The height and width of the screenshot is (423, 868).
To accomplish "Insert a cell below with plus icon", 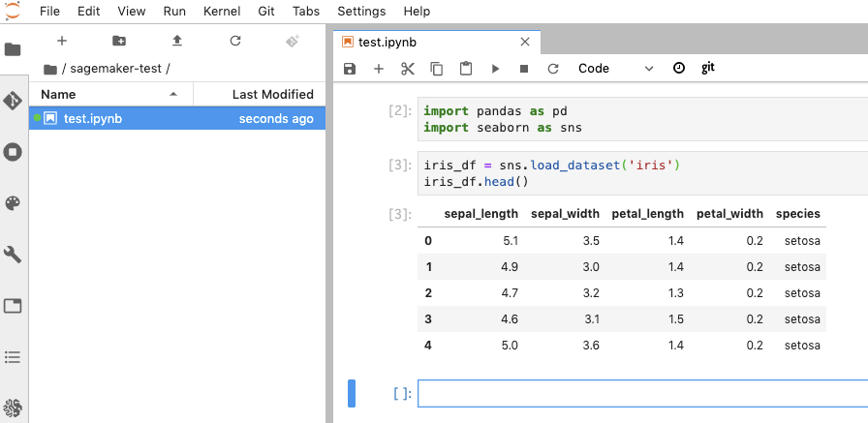I will pos(379,69).
